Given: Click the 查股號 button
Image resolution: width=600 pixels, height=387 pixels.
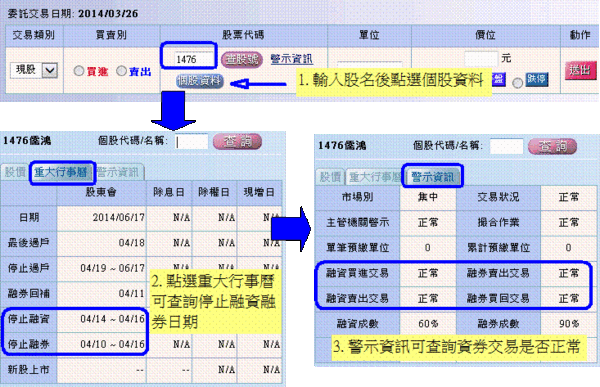Looking at the screenshot, I should click(242, 60).
